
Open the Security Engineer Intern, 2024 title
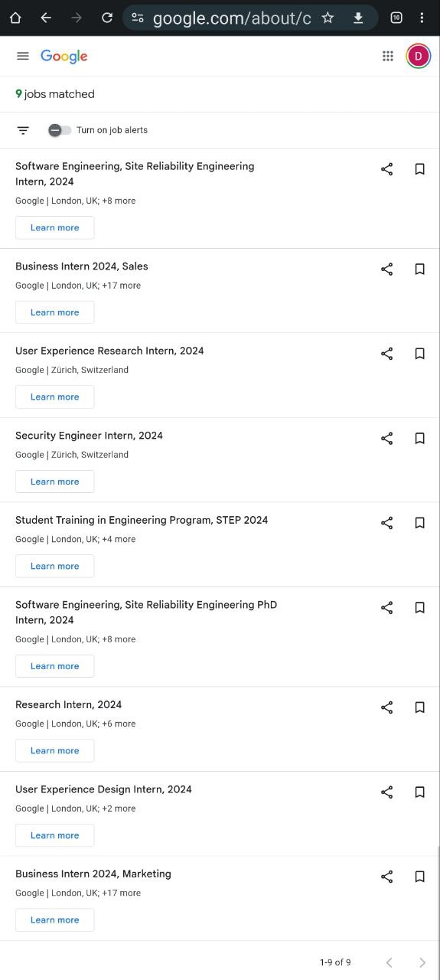tap(89, 436)
